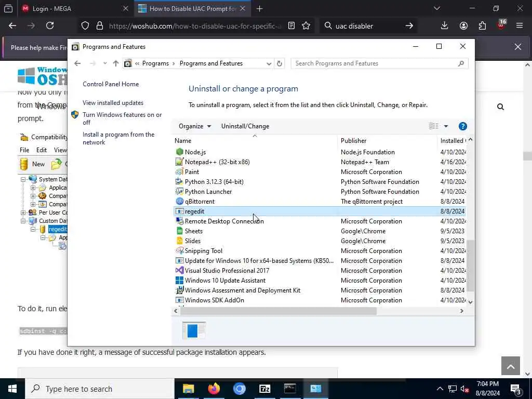Open 7-Zip from the taskbar
The image size is (532, 399).
click(x=264, y=389)
